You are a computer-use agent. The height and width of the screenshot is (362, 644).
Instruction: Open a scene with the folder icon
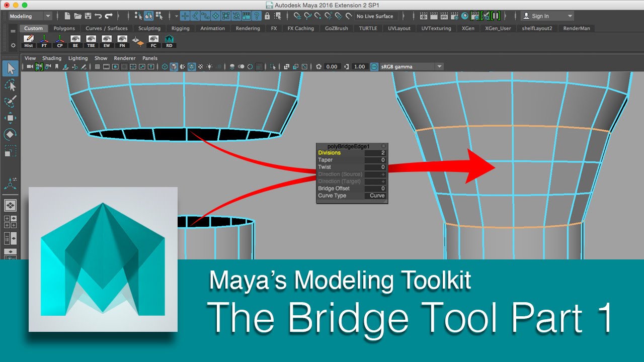tap(78, 16)
